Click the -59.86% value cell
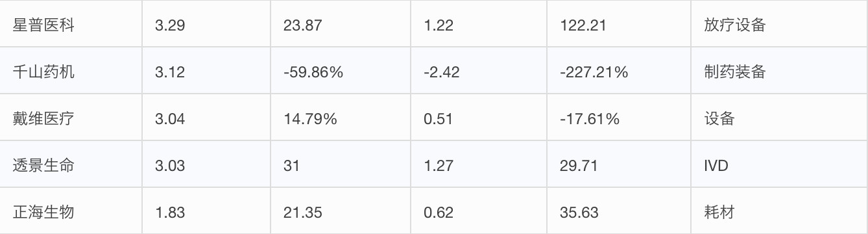The image size is (868, 234). coord(340,71)
